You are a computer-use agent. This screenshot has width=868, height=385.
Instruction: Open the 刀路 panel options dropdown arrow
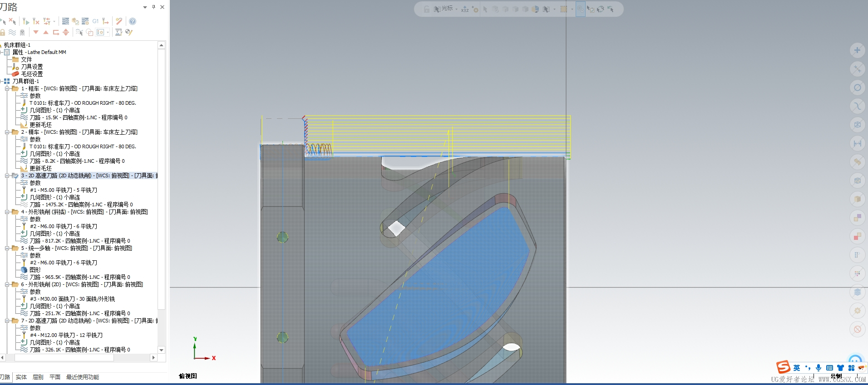click(x=145, y=7)
